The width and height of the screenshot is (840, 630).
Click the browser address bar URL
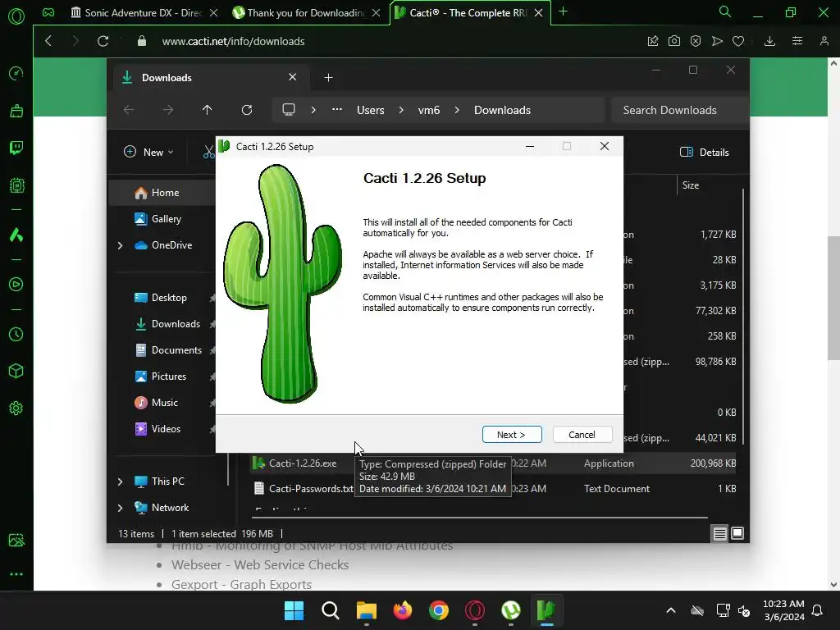pos(233,41)
